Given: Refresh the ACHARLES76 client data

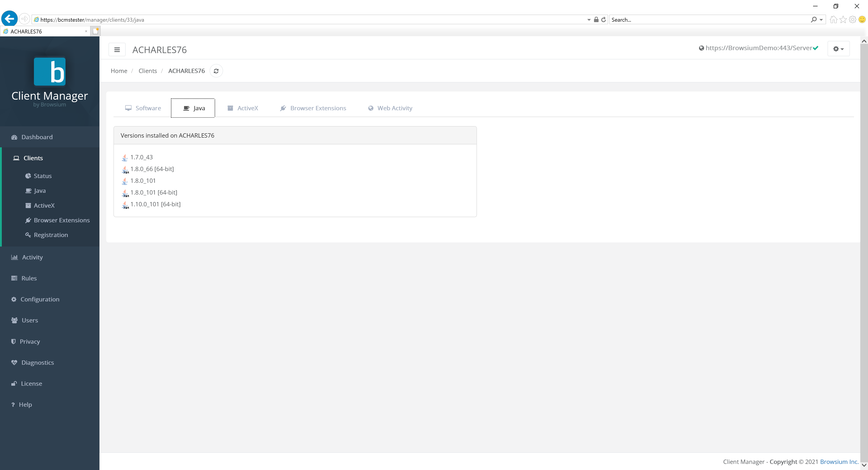Looking at the screenshot, I should coord(216,71).
